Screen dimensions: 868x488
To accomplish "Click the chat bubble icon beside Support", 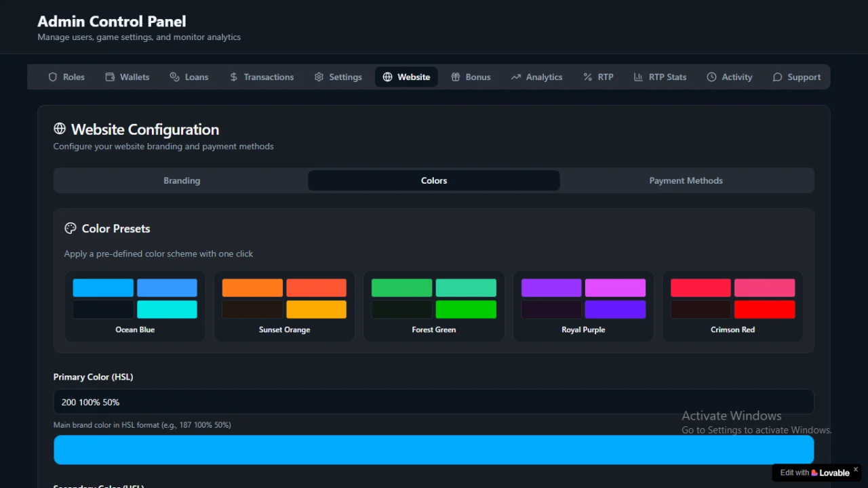I will pos(777,77).
